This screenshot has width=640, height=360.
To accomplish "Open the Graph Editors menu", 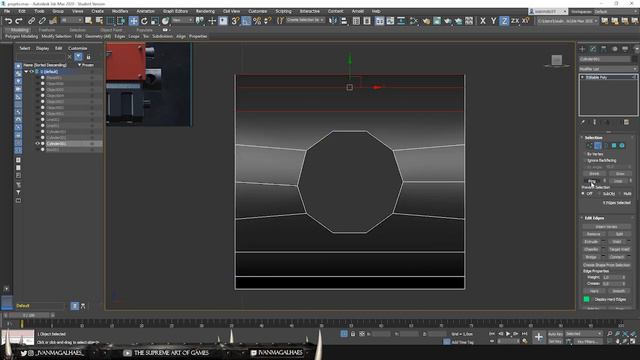I will (175, 11).
